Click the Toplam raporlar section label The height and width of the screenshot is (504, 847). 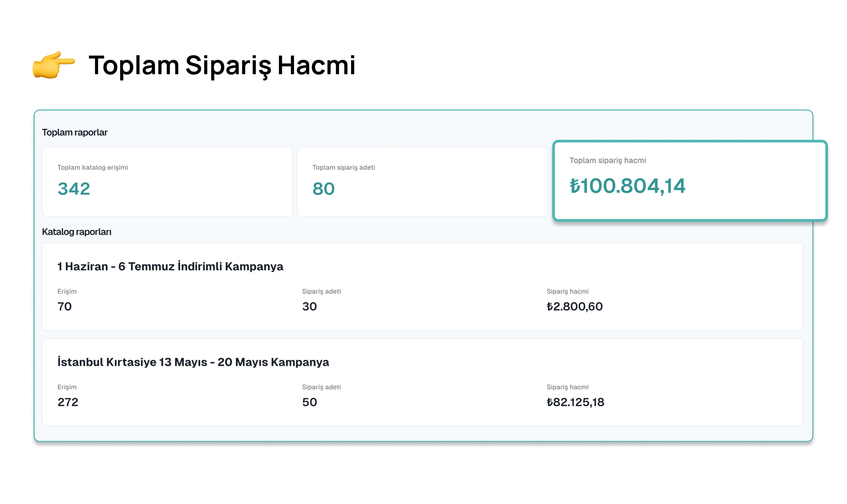pyautogui.click(x=75, y=132)
